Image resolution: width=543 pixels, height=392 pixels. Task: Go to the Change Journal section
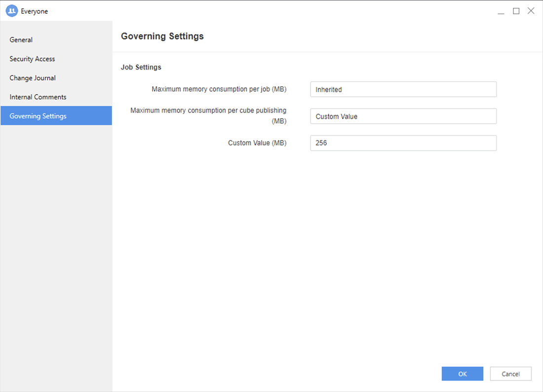tap(33, 78)
